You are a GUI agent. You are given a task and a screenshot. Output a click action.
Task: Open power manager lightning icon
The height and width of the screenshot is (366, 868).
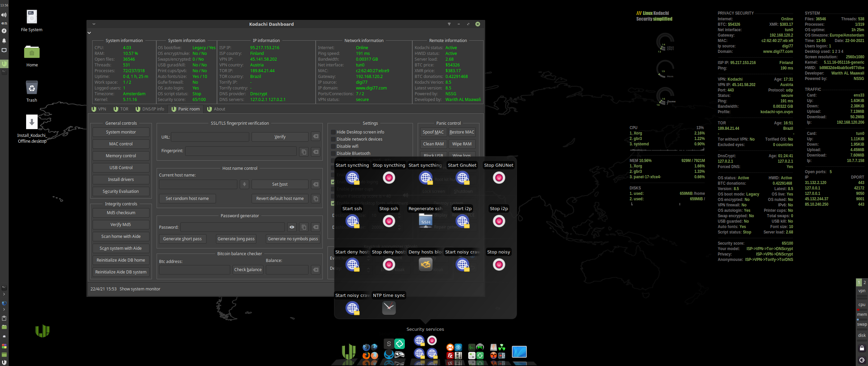tap(4, 31)
